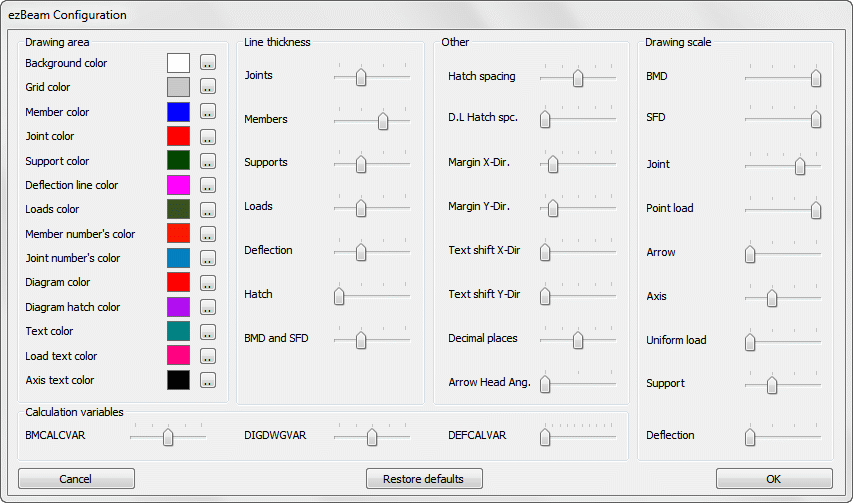Image resolution: width=853 pixels, height=503 pixels.
Task: Click the Joint drawing scale slider handle
Action: [x=800, y=166]
